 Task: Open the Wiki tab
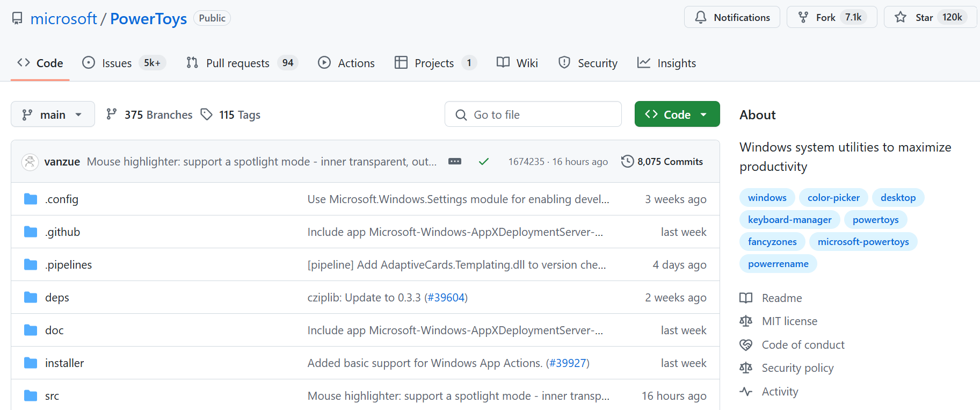pos(517,63)
